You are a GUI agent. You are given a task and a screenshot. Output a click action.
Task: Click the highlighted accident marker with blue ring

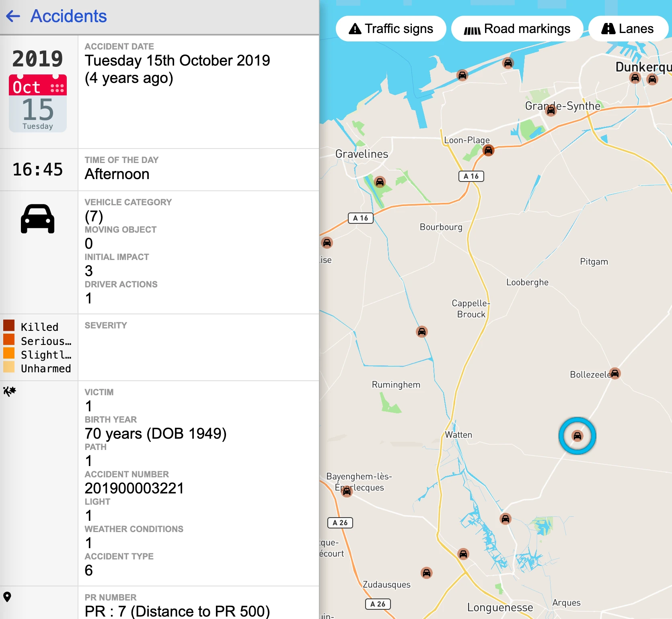click(x=577, y=436)
